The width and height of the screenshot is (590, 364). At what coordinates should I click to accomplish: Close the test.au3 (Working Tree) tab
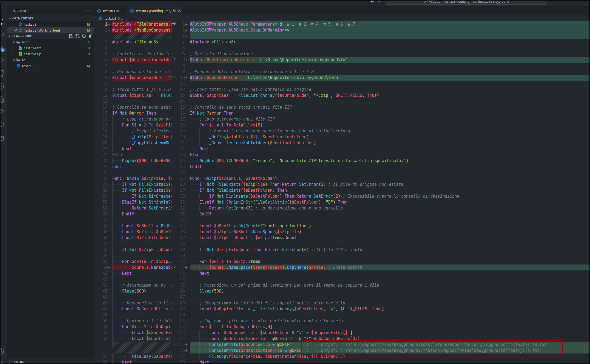[179, 11]
